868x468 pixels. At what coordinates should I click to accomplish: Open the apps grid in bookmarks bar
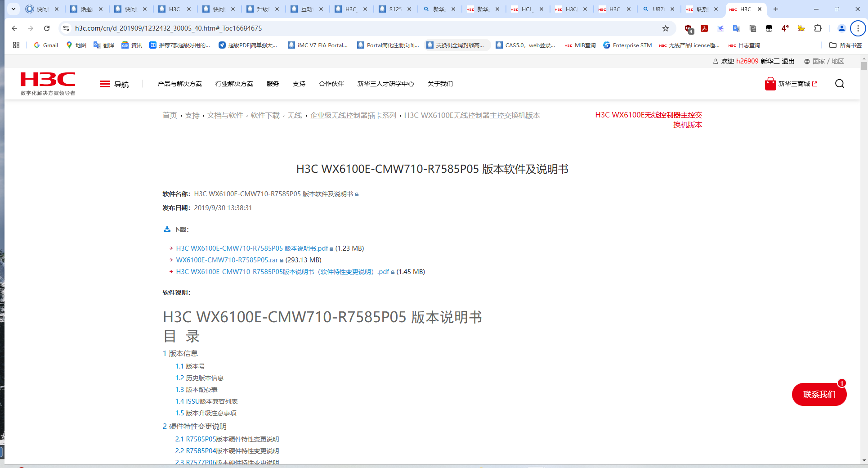pyautogui.click(x=16, y=45)
